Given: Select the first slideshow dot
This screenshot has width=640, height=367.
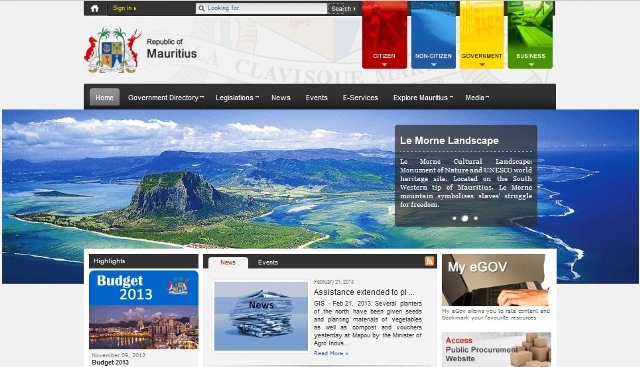Looking at the screenshot, I should click(454, 218).
